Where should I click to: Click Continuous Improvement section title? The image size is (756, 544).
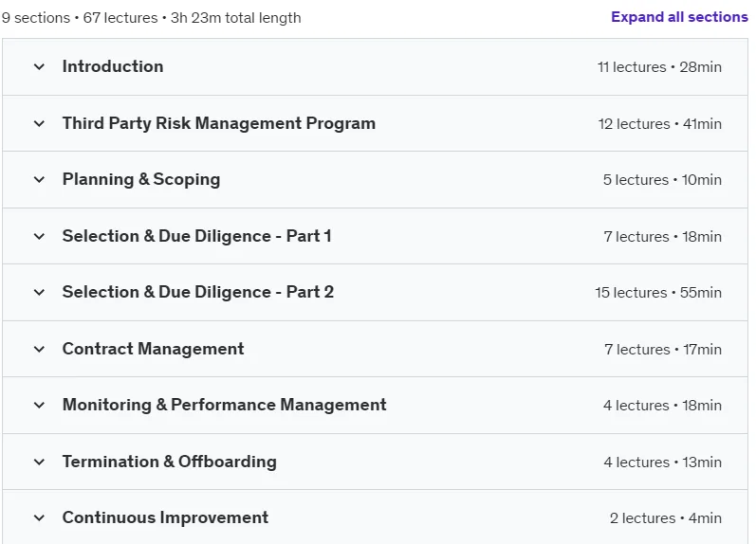tap(165, 517)
